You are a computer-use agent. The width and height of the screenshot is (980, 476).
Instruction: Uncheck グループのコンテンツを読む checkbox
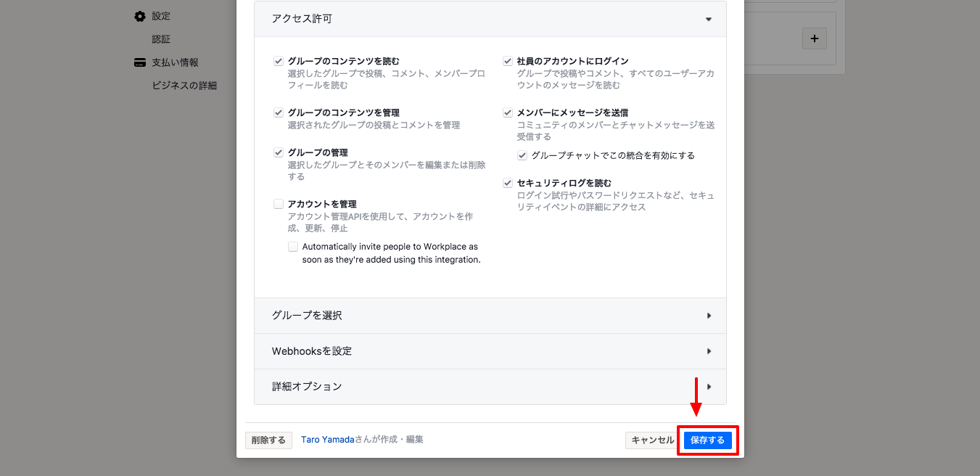(x=279, y=62)
